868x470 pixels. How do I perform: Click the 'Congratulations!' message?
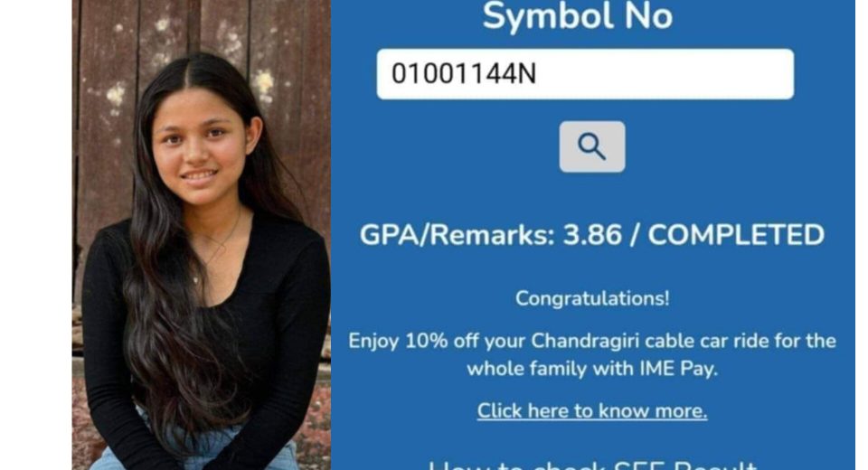(x=591, y=298)
